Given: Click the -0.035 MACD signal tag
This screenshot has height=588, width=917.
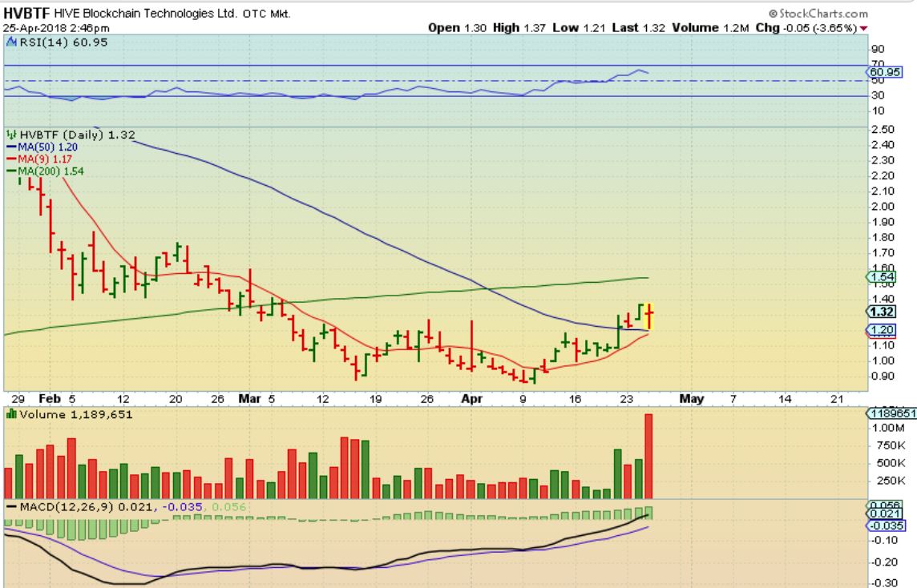Looking at the screenshot, I should [885, 526].
